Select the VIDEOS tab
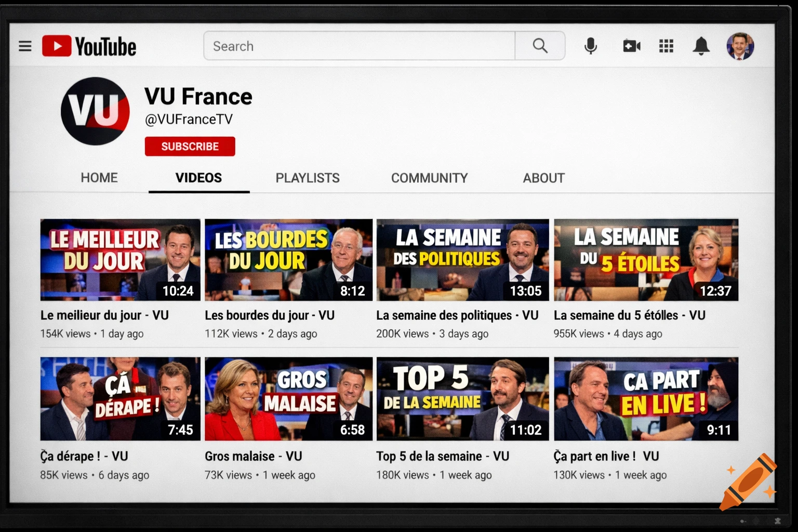 (198, 178)
